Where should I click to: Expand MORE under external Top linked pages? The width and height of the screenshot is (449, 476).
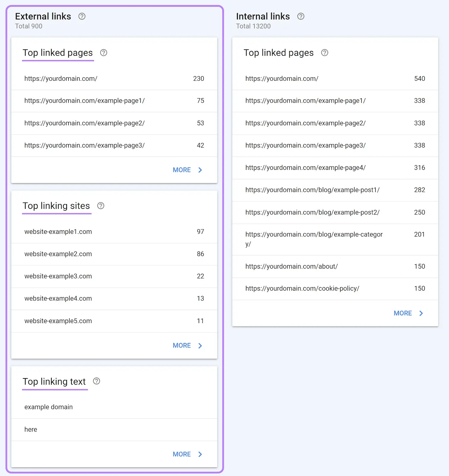click(x=187, y=170)
